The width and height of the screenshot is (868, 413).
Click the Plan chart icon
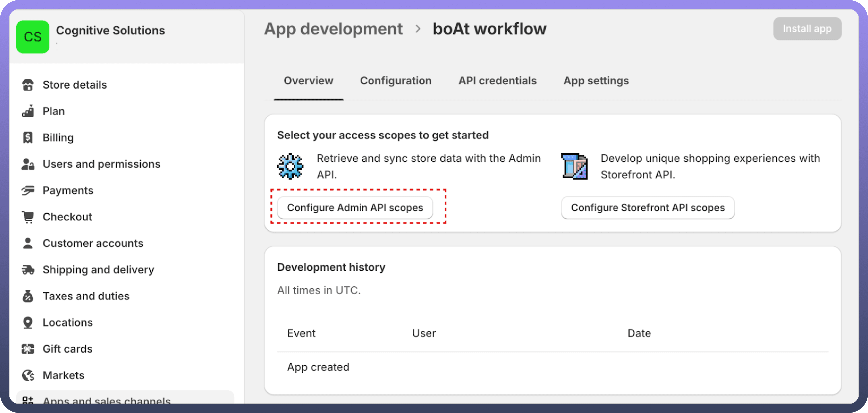click(28, 111)
